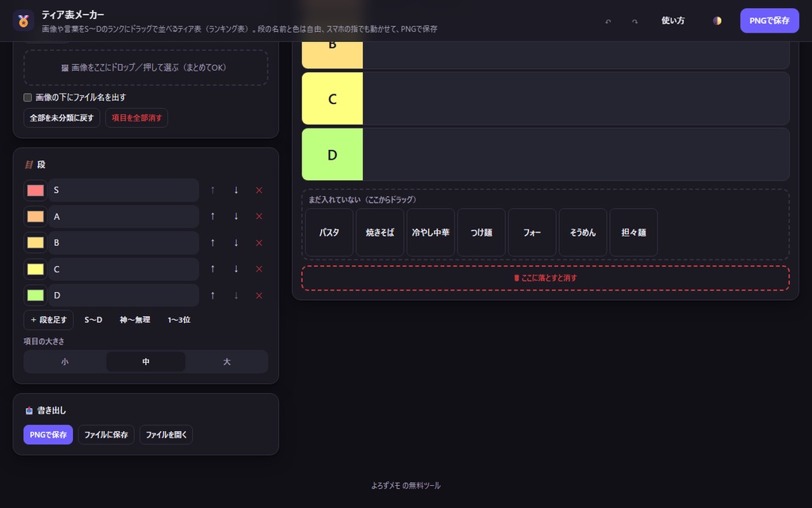Click 項目を全部消す red button
Image resolution: width=812 pixels, height=508 pixels.
click(x=136, y=117)
